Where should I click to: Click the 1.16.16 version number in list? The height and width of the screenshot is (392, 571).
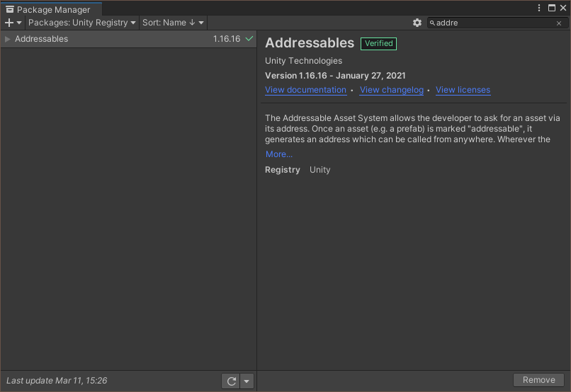(x=227, y=39)
